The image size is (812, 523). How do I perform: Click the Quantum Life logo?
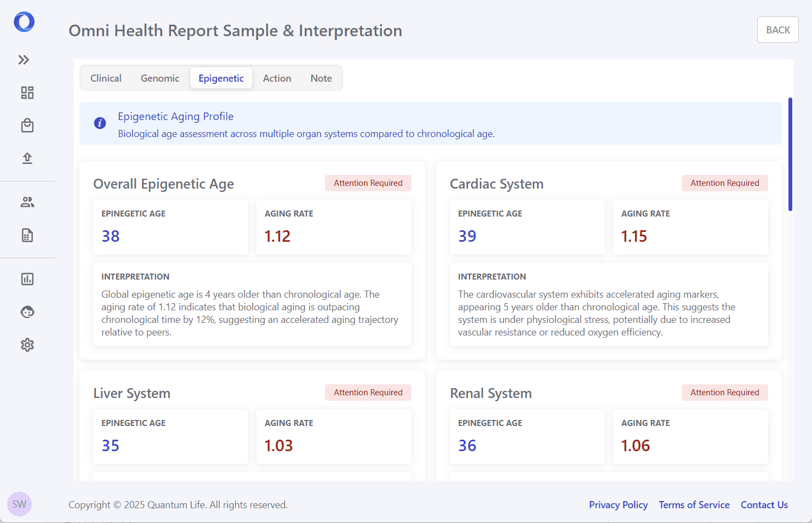(x=24, y=22)
